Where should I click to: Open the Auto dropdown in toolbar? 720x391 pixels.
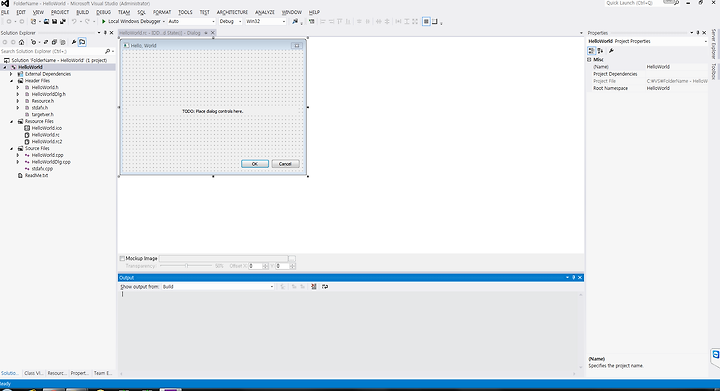tap(191, 21)
